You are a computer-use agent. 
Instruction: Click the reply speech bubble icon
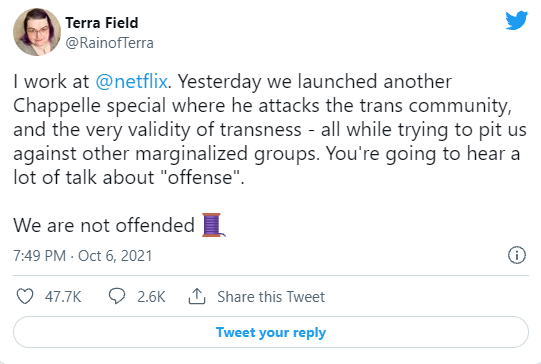[117, 296]
